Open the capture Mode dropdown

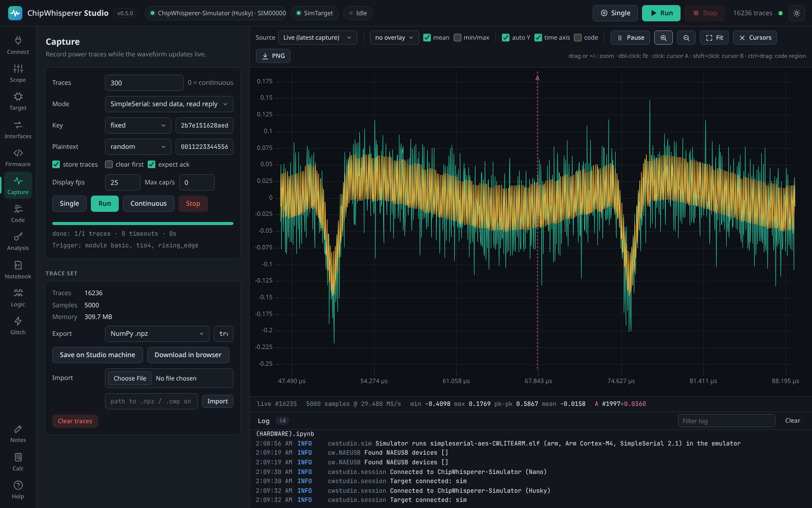(x=169, y=104)
